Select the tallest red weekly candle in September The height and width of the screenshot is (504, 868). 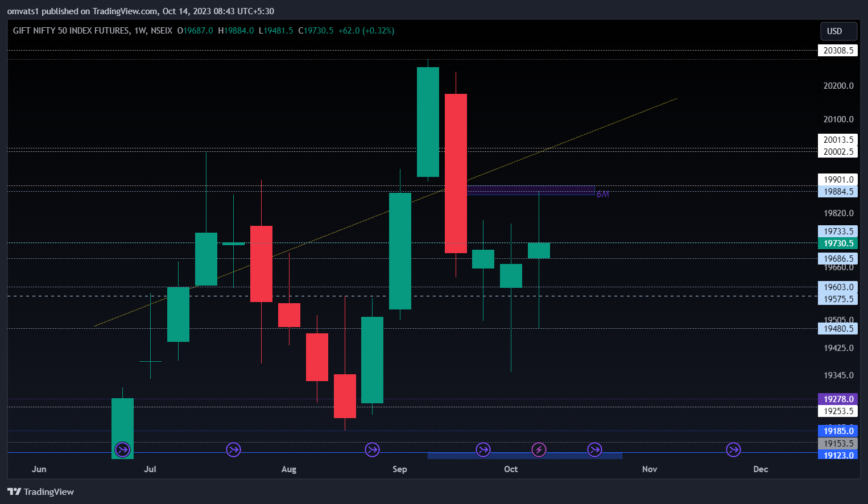pos(456,173)
